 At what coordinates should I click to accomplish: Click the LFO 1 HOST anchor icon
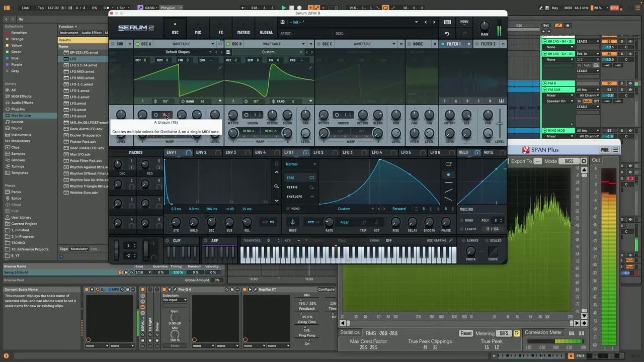coord(292,222)
